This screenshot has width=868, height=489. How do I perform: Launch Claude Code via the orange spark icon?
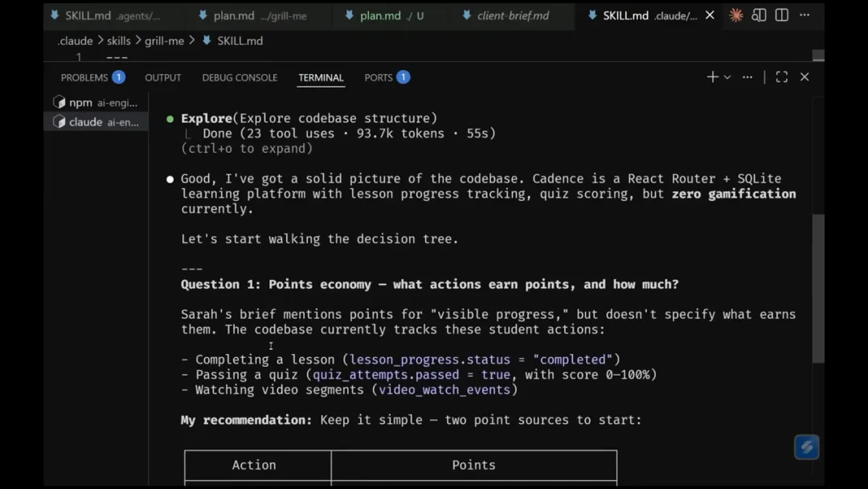(735, 15)
